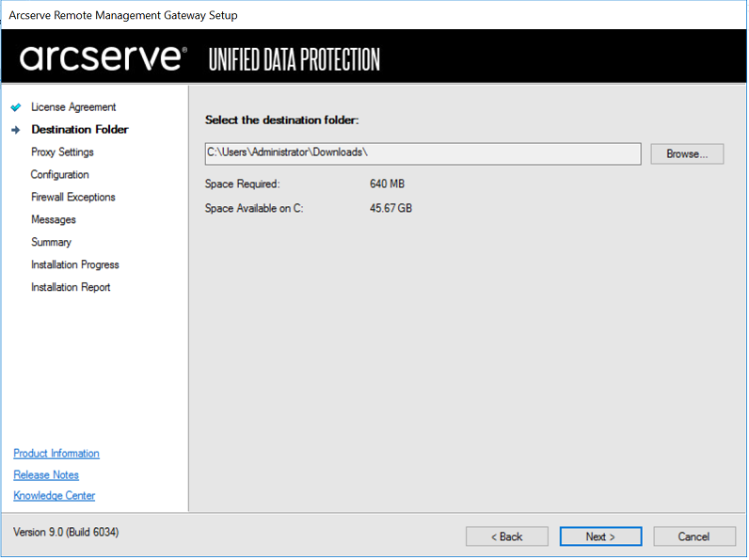This screenshot has height=560, width=749.
Task: Select the License Agreement step
Action: point(73,107)
